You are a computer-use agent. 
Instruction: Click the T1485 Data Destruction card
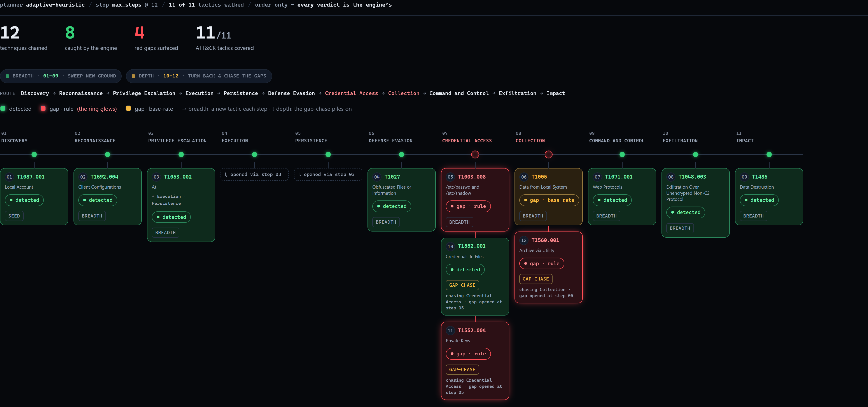click(769, 197)
